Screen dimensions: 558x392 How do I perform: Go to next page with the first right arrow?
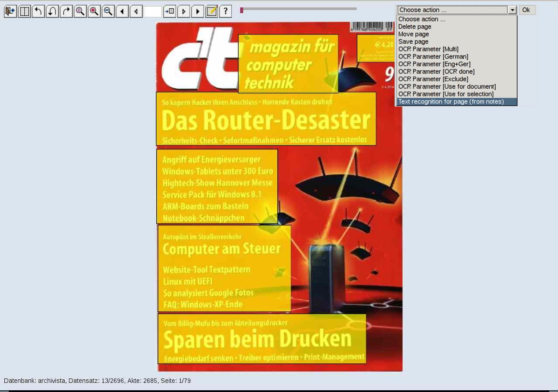[184, 11]
